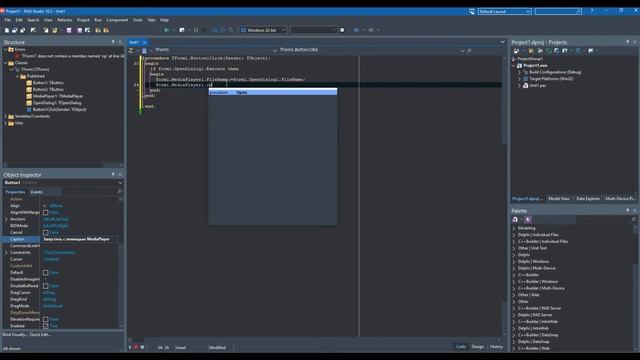Click the Structure panel horizontal scrollbar

62,165
